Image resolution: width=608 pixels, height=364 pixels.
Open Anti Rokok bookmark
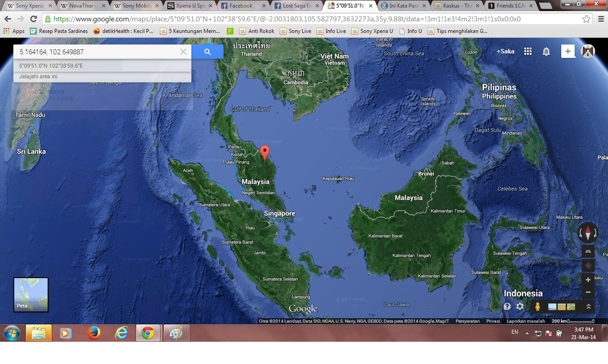pos(257,31)
